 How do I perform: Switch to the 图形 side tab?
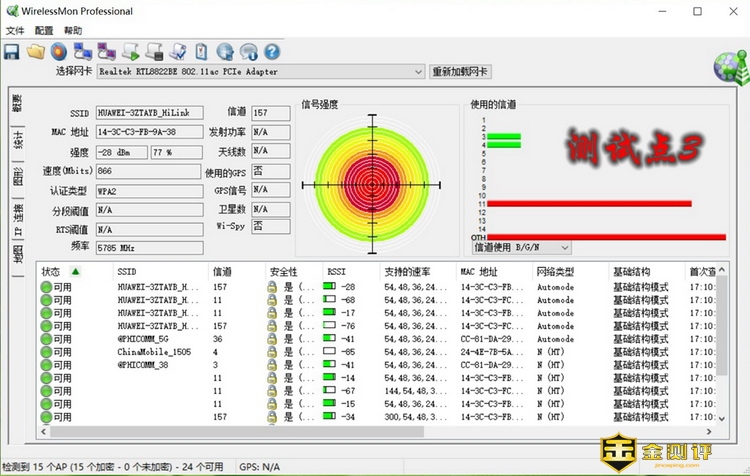16,177
